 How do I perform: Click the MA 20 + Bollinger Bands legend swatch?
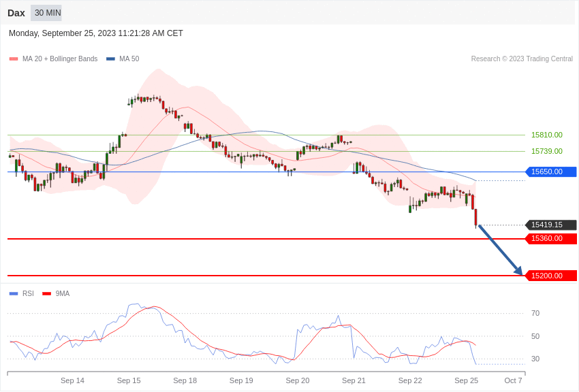point(14,59)
